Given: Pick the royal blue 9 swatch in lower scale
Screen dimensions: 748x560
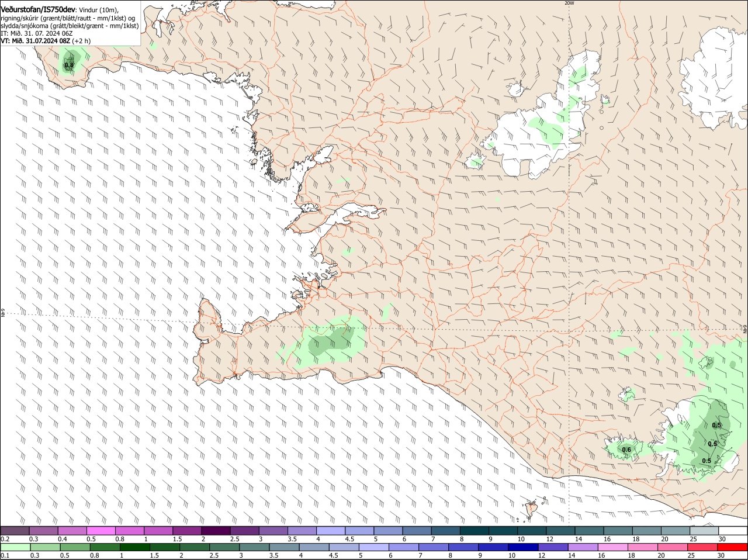Looking at the screenshot, I should pos(493,547).
